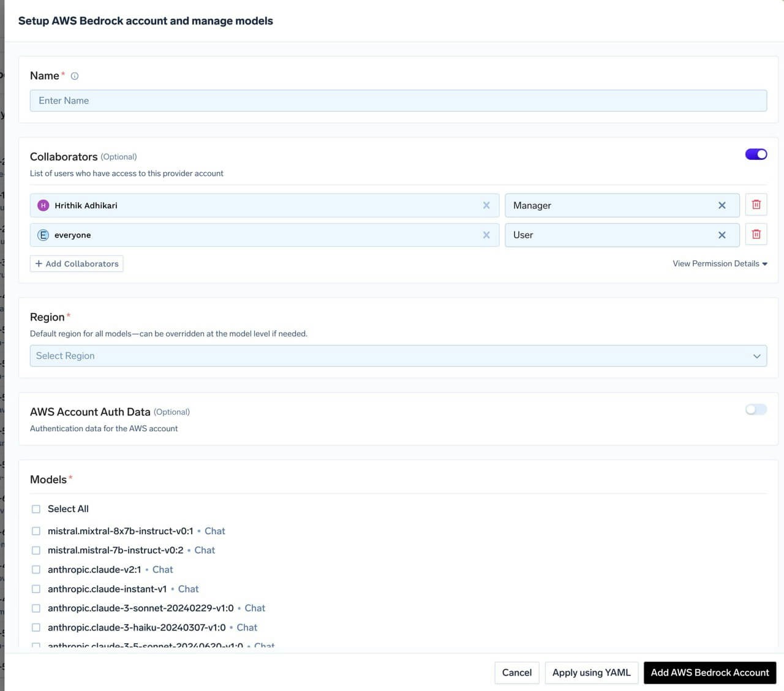Viewport: 784px width, 691px height.
Task: Click the Chat label of mixtral-8x7b model
Action: pos(214,531)
